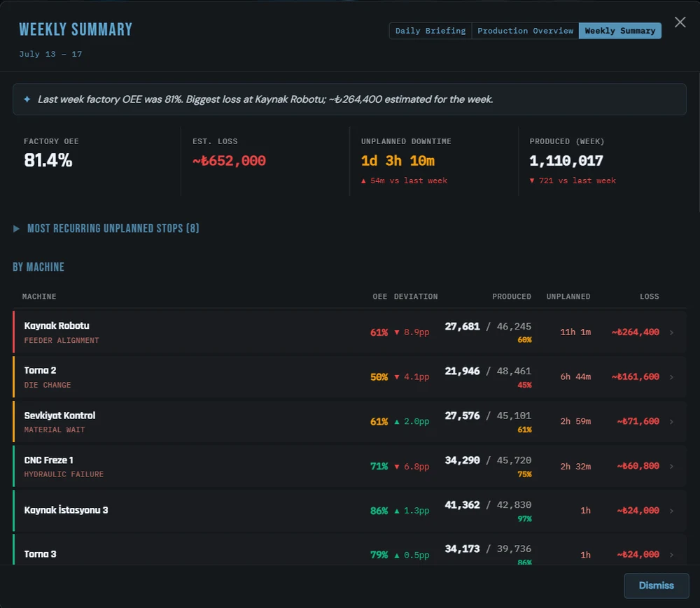The image size is (700, 608).
Task: Open the Production Overview tab
Action: point(525,31)
